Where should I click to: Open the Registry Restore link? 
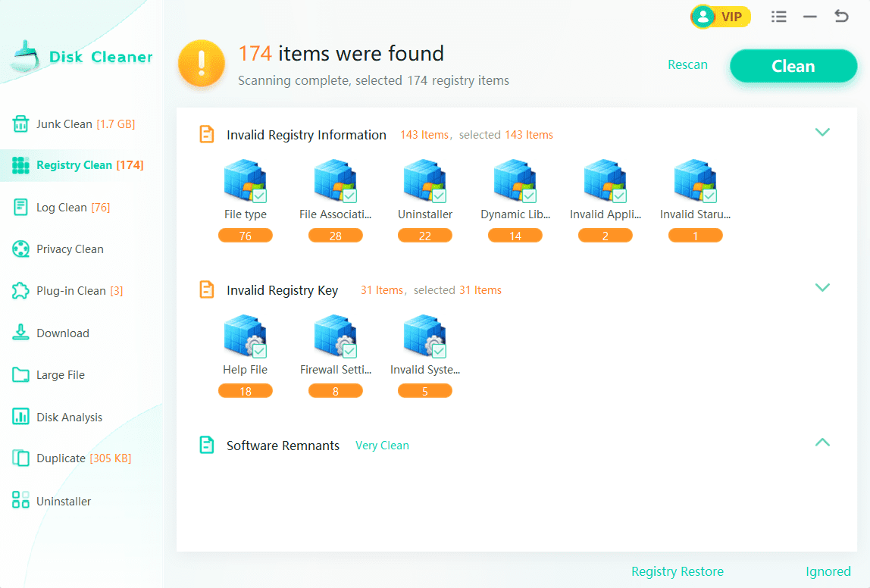tap(678, 572)
